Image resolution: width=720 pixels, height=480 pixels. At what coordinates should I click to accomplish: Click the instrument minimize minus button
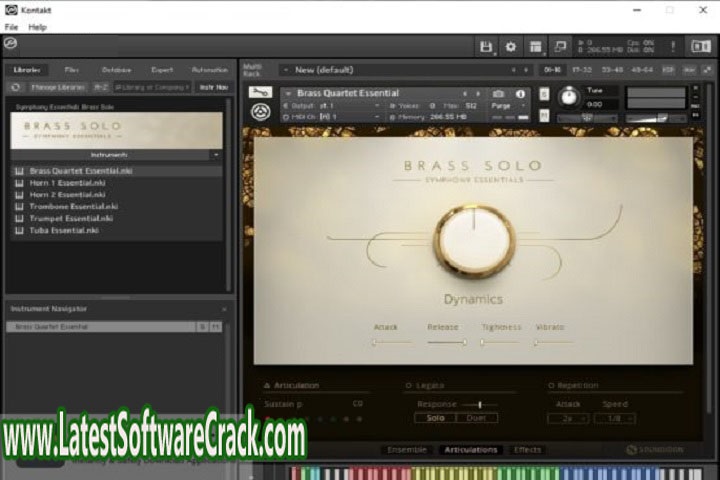tap(696, 97)
